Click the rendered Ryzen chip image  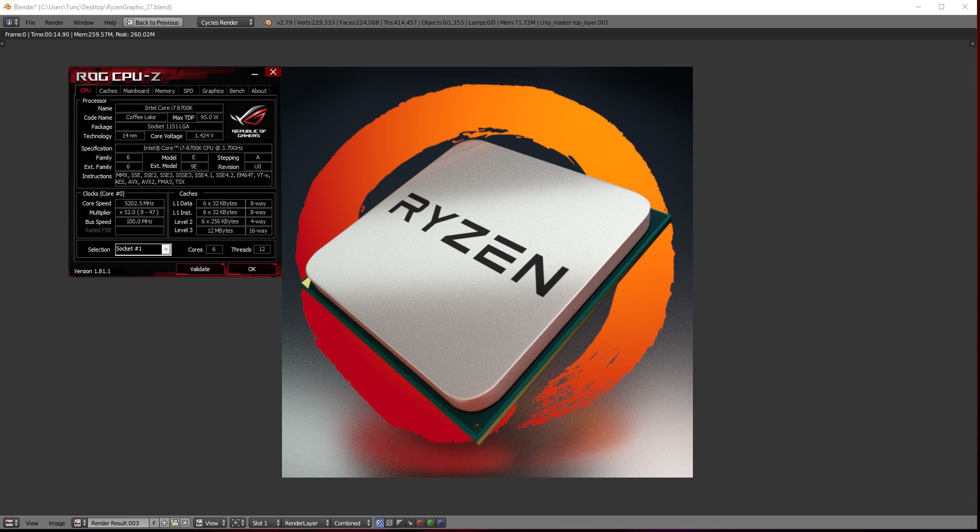tap(487, 272)
